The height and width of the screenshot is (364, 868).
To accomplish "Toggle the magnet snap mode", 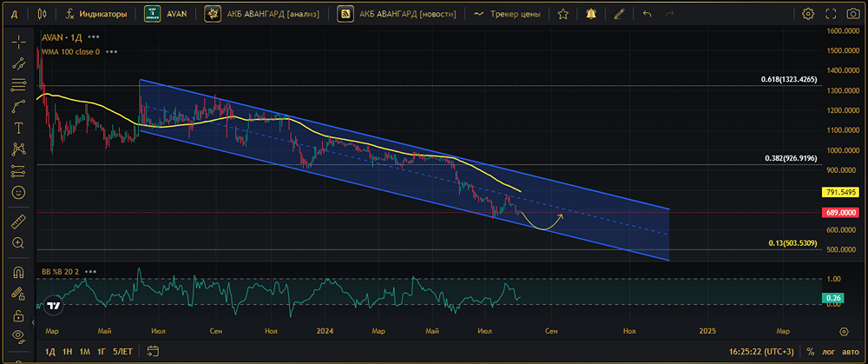I will 19,272.
